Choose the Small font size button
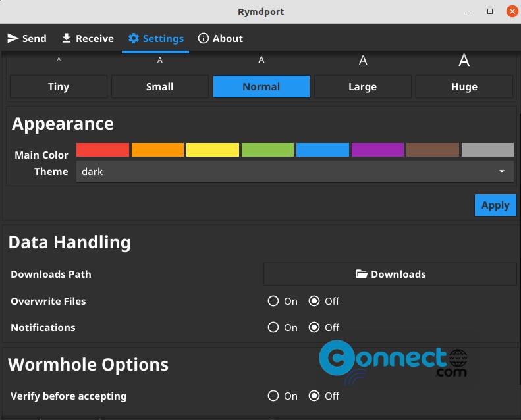The width and height of the screenshot is (521, 420). (x=160, y=87)
